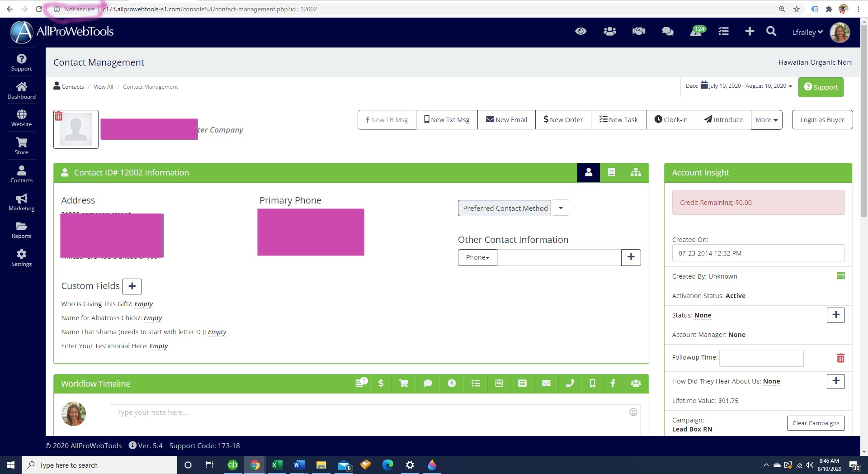Expand Preferred Contact Method caret
This screenshot has width=868, height=474.
point(561,208)
